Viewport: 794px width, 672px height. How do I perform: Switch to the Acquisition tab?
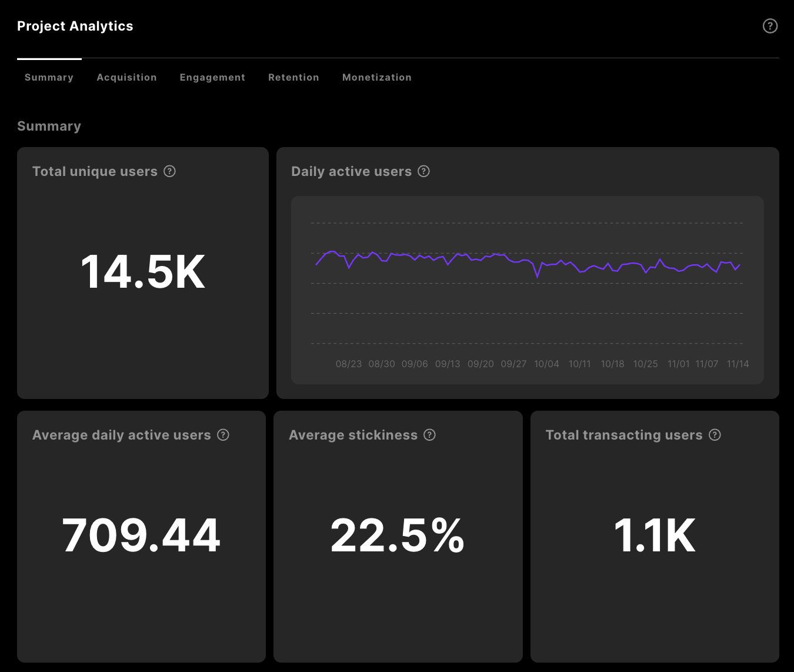point(126,77)
